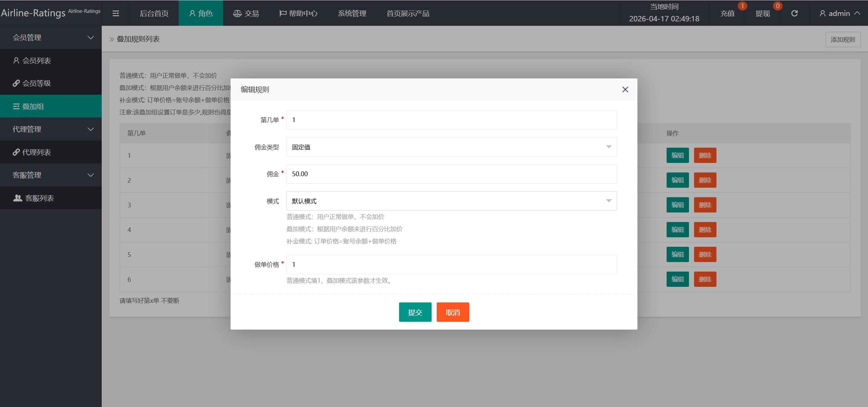
Task: Open 客服列表 in the sidebar
Action: point(39,198)
